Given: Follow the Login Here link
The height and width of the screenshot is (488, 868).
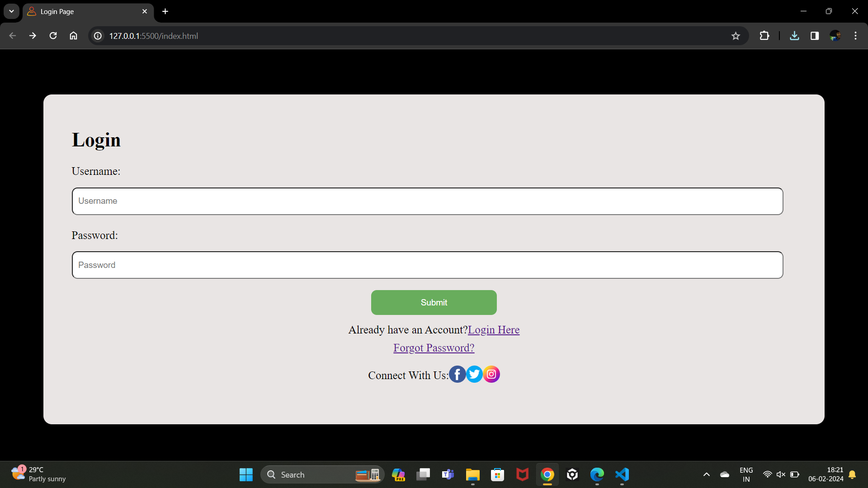Looking at the screenshot, I should click(x=494, y=330).
